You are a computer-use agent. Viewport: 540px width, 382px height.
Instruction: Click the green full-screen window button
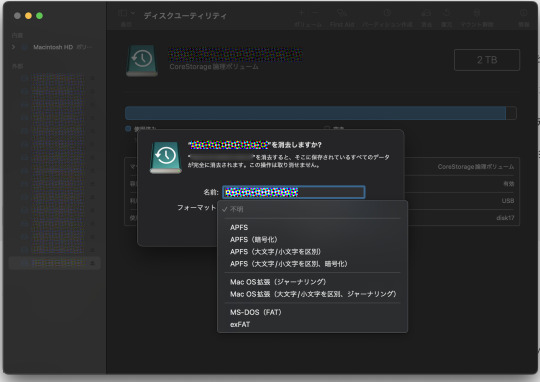coord(40,16)
